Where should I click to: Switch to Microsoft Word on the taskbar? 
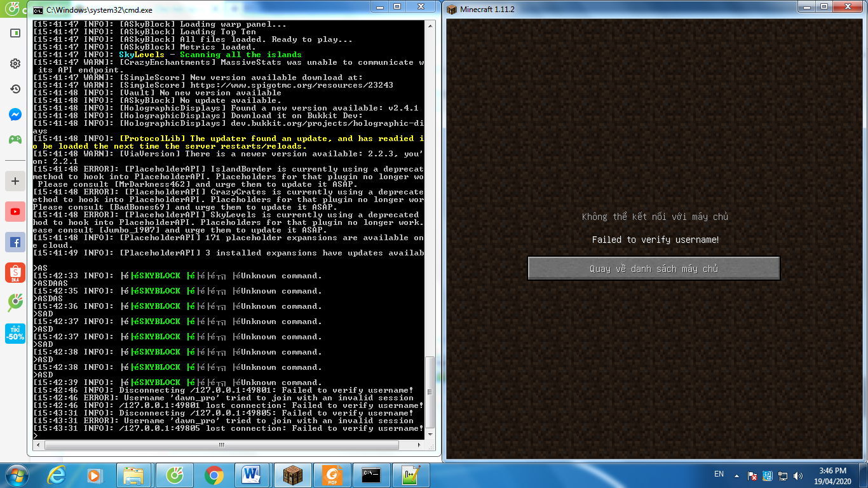tap(253, 475)
